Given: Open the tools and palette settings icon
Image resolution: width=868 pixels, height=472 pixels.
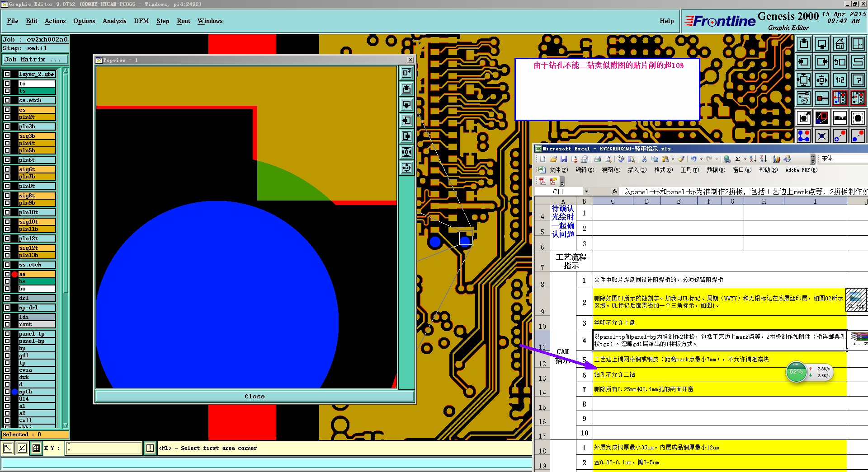Looking at the screenshot, I should 804,98.
